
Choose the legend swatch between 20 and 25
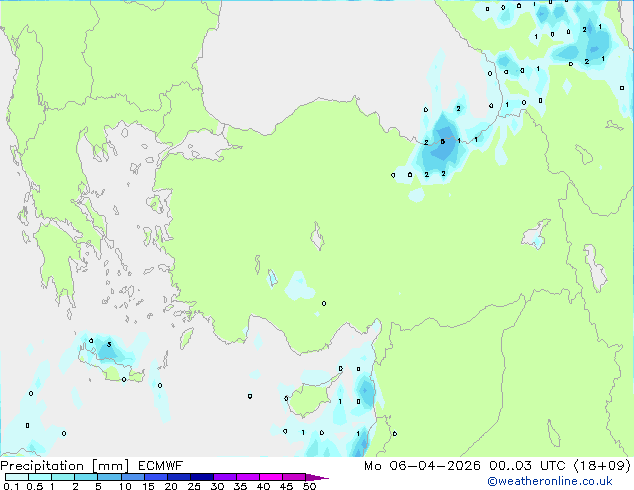(x=178, y=477)
